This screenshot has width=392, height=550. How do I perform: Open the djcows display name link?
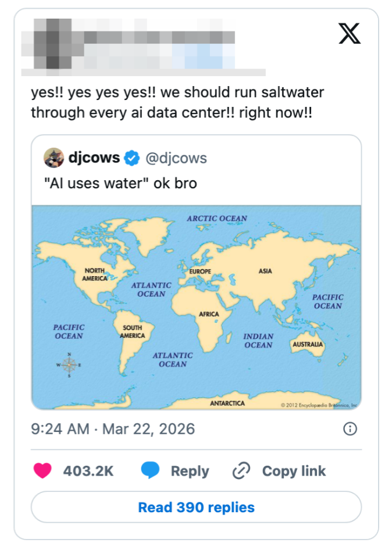94,158
